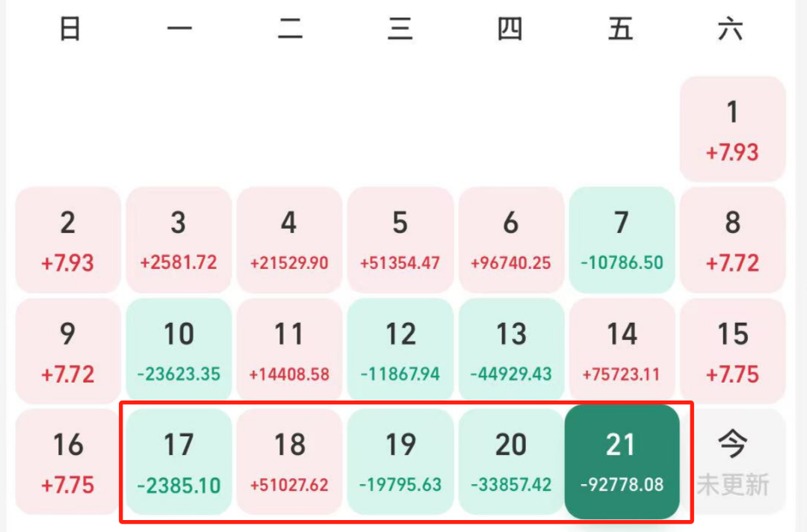The image size is (807, 532).
Task: Click the 二 weekday header
Action: click(x=290, y=29)
